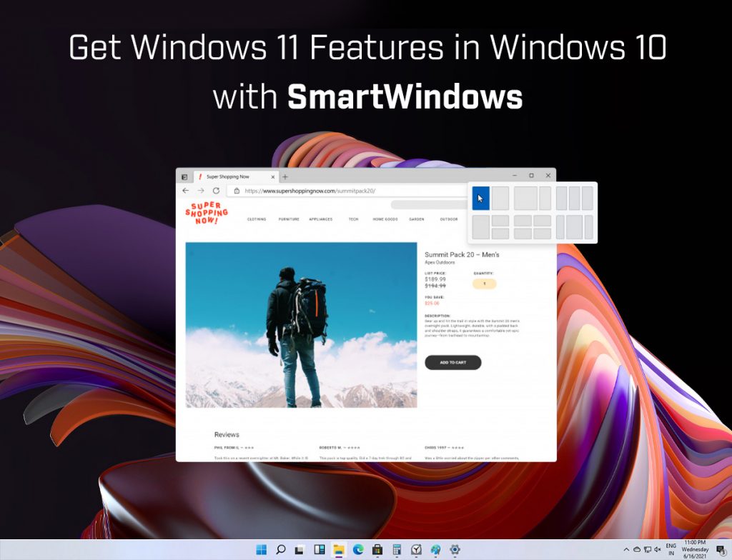Open File Explorer from the taskbar
The height and width of the screenshot is (560, 732).
[339, 550]
